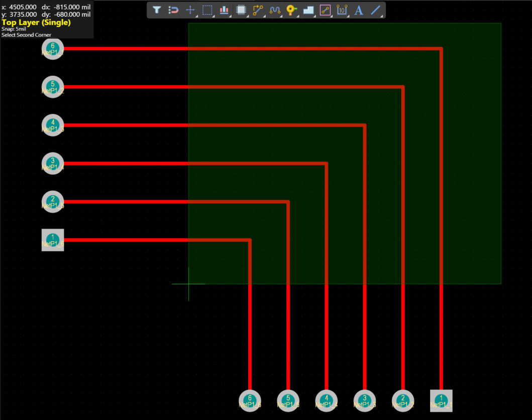Choose the Place Line tool
The width and height of the screenshot is (532, 420).
pyautogui.click(x=375, y=10)
